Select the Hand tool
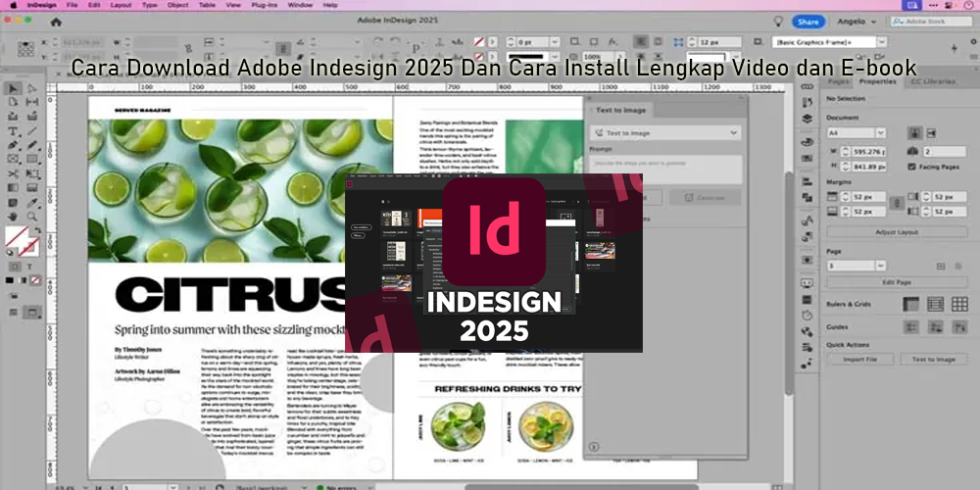This screenshot has width=980, height=490. click(13, 217)
